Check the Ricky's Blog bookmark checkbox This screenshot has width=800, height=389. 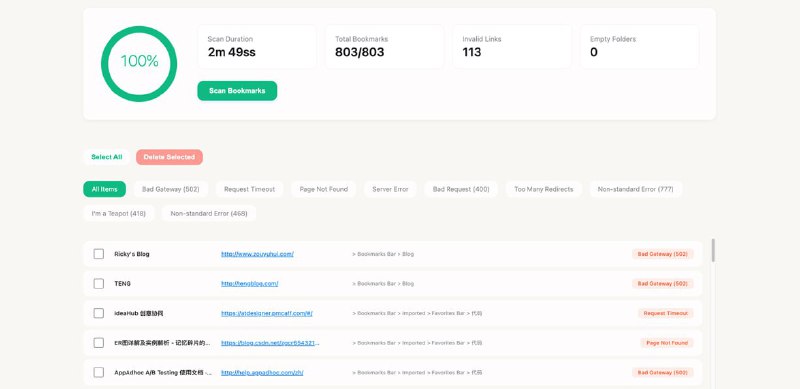pyautogui.click(x=98, y=254)
